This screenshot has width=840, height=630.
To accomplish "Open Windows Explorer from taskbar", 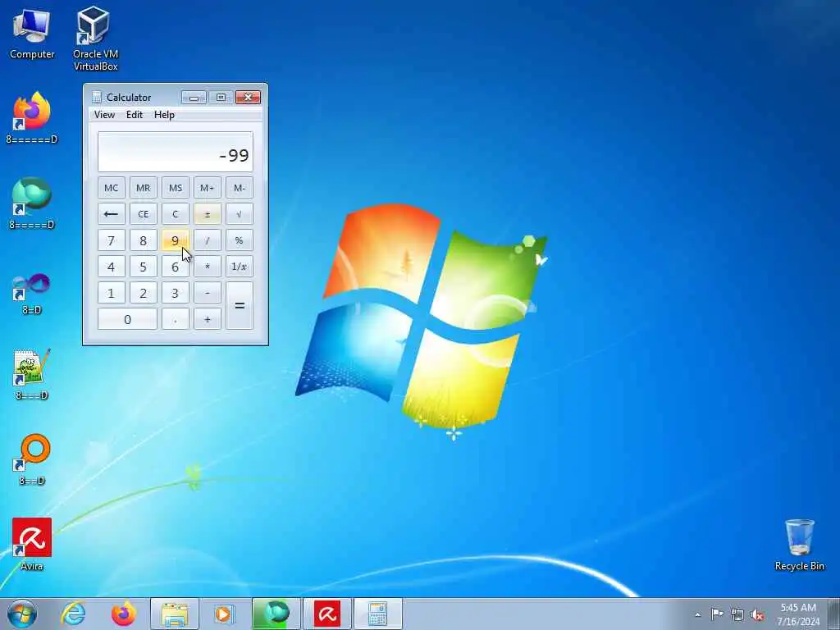I will (175, 614).
